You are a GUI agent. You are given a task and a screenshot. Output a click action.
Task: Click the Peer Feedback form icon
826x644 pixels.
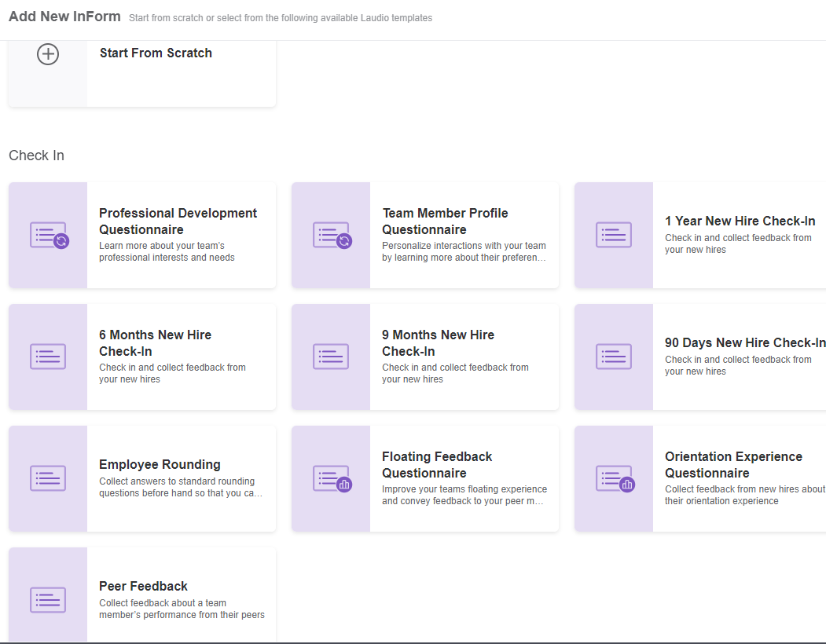(x=48, y=600)
